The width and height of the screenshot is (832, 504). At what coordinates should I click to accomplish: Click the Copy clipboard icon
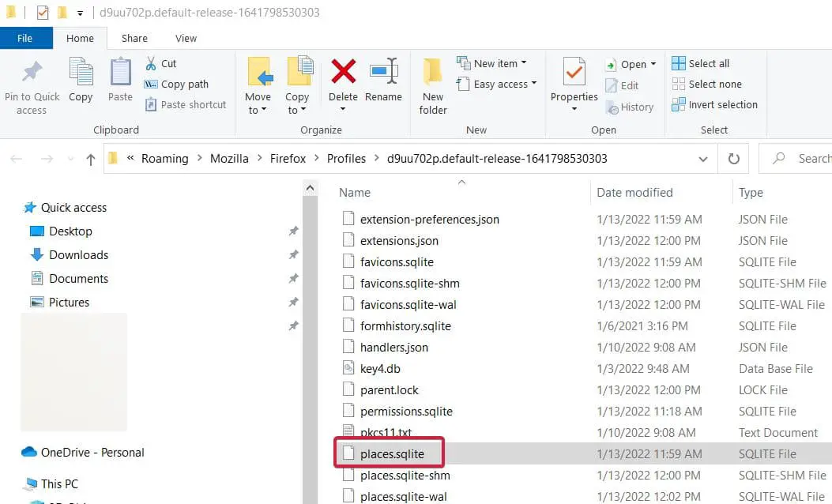(81, 72)
